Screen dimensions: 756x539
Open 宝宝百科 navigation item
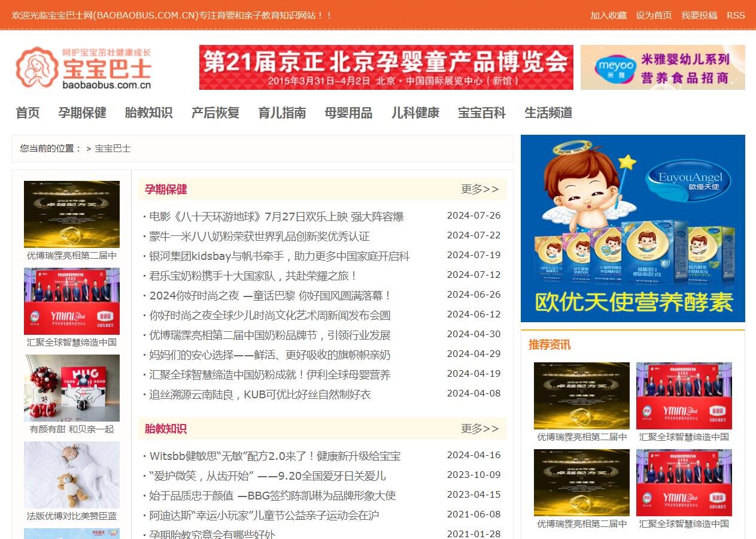coord(482,113)
